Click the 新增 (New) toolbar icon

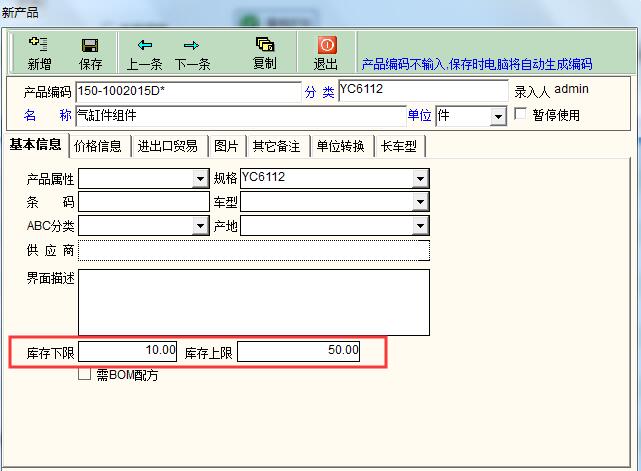point(39,45)
